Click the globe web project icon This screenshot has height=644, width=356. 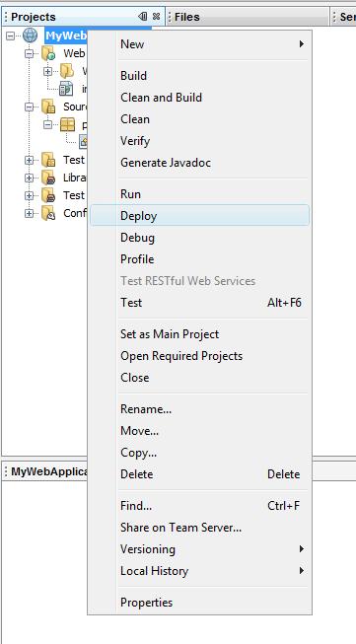(x=30, y=36)
